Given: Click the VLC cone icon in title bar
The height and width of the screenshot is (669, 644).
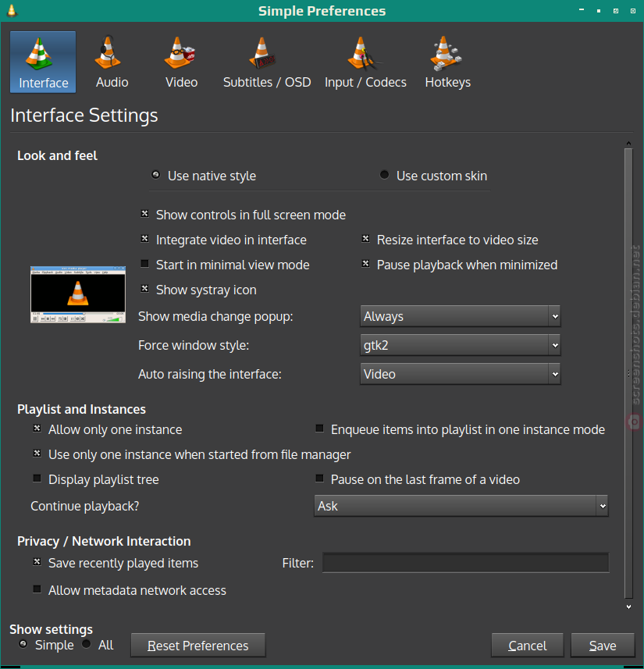Looking at the screenshot, I should (x=12, y=11).
